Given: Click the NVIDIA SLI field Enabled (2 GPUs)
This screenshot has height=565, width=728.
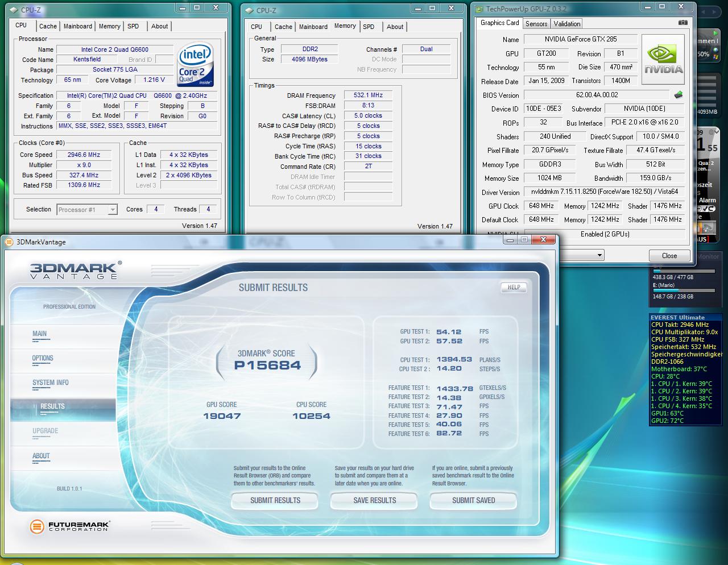Looking at the screenshot, I should (x=605, y=234).
